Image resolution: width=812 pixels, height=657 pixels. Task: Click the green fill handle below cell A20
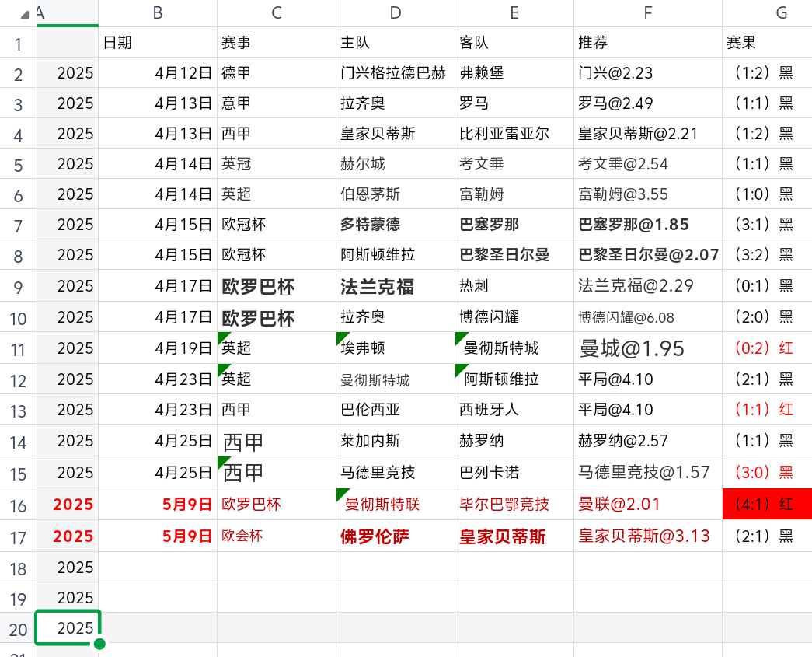[99, 644]
